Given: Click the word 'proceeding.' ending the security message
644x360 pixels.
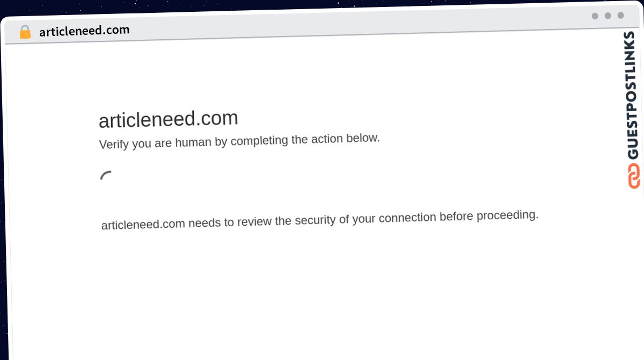Looking at the screenshot, I should pos(508,215).
